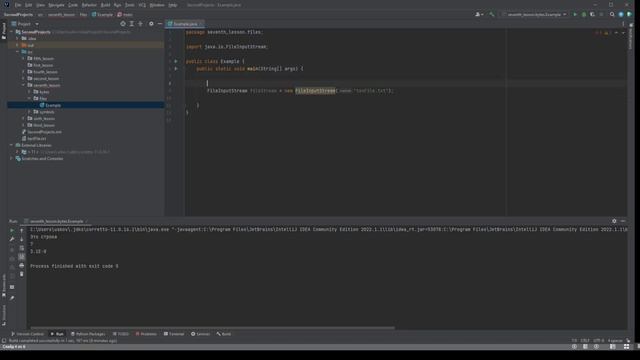Click UTF-8 encoding in status bar
Image resolution: width=640 pixels, height=360 pixels.
[x=598, y=340]
